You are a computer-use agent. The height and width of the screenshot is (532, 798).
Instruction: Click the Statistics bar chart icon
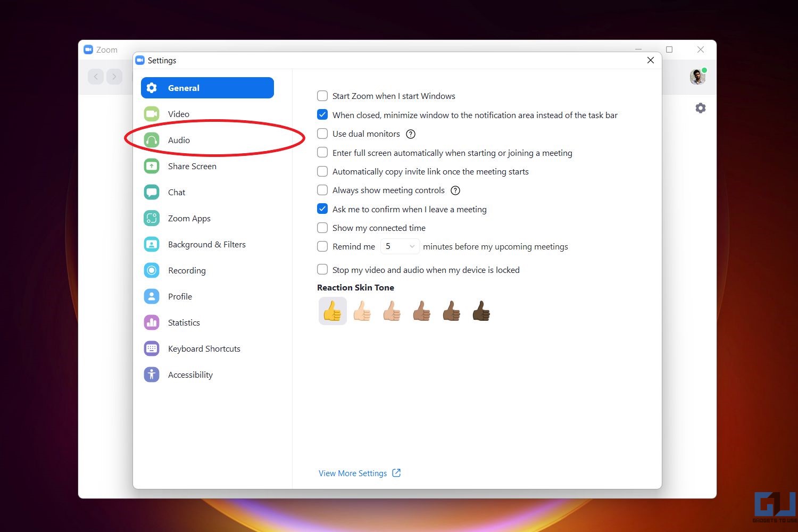[x=152, y=322]
